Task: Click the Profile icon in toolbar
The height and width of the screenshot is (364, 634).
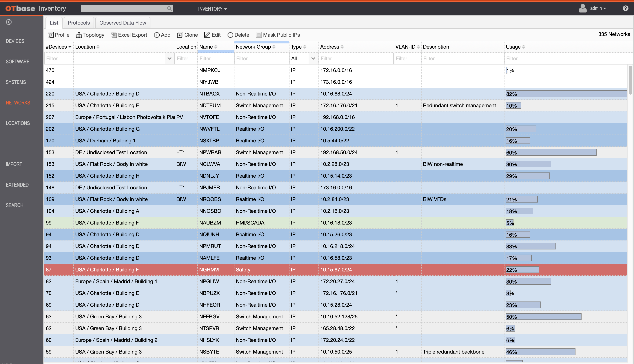Action: coord(50,35)
